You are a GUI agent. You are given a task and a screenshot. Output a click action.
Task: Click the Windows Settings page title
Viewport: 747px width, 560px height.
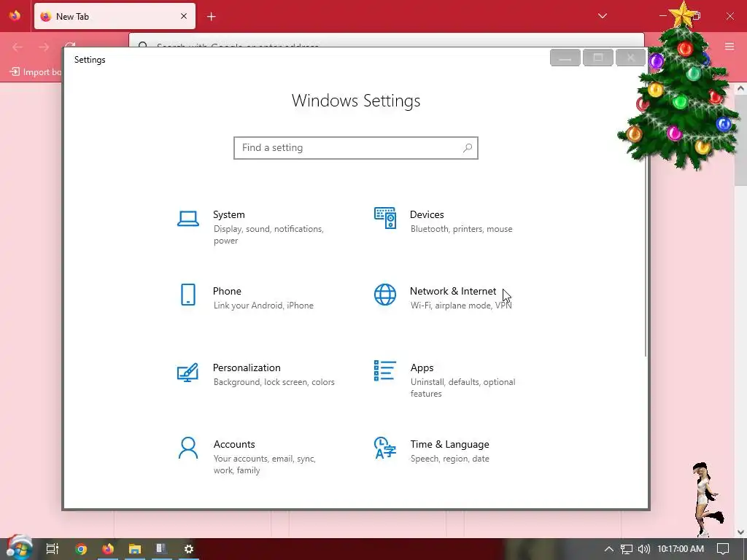[x=356, y=101]
